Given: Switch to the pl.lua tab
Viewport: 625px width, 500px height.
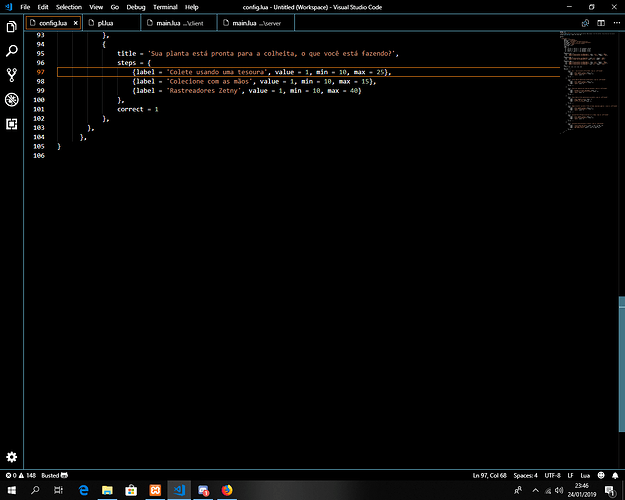Looking at the screenshot, I should coord(105,22).
